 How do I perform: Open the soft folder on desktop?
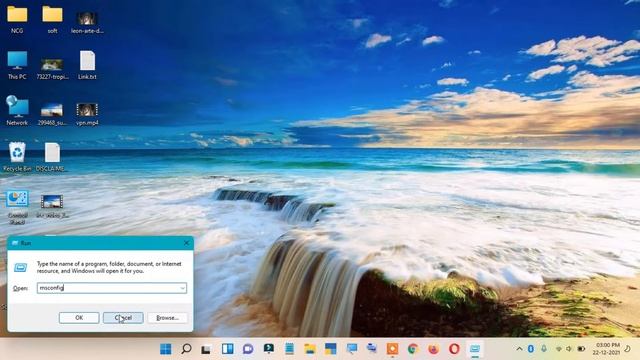52,19
